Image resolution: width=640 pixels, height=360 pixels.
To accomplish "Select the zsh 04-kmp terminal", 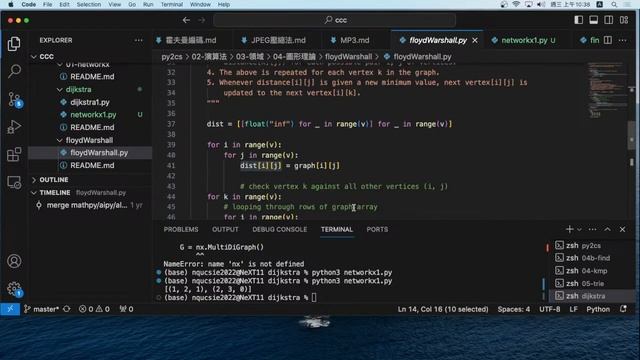I will [x=591, y=271].
